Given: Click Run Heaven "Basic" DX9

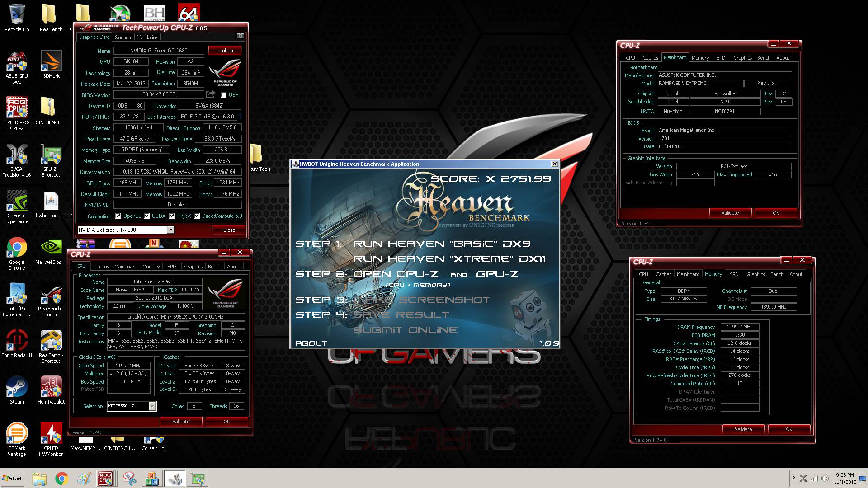Looking at the screenshot, I should tap(442, 244).
